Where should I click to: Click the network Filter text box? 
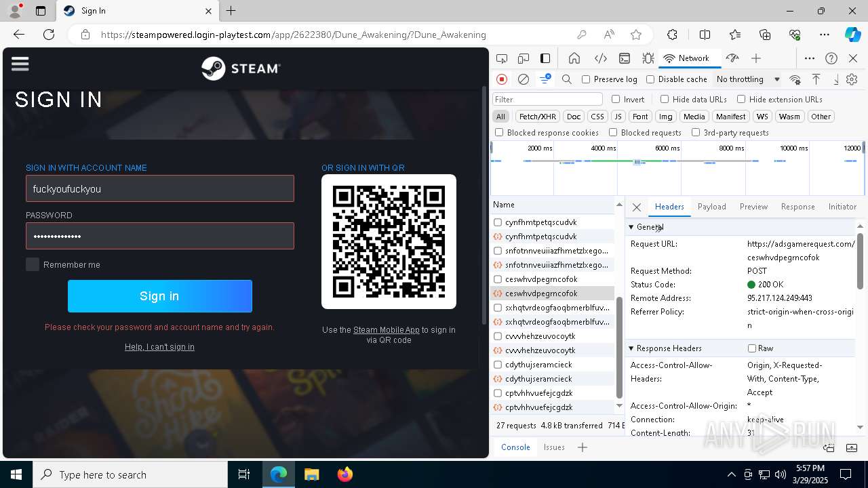coord(547,100)
